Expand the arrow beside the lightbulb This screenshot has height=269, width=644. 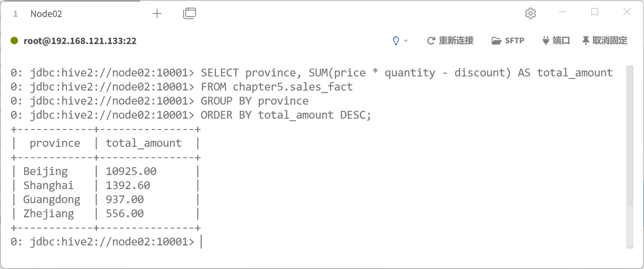(406, 41)
